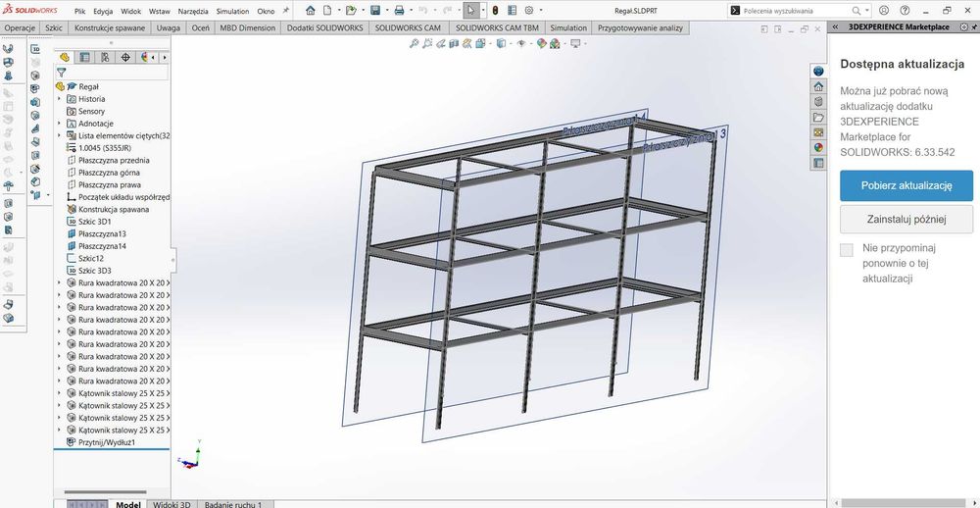The image size is (980, 508).
Task: Open the search commands dropdown arrow
Action: [x=867, y=11]
